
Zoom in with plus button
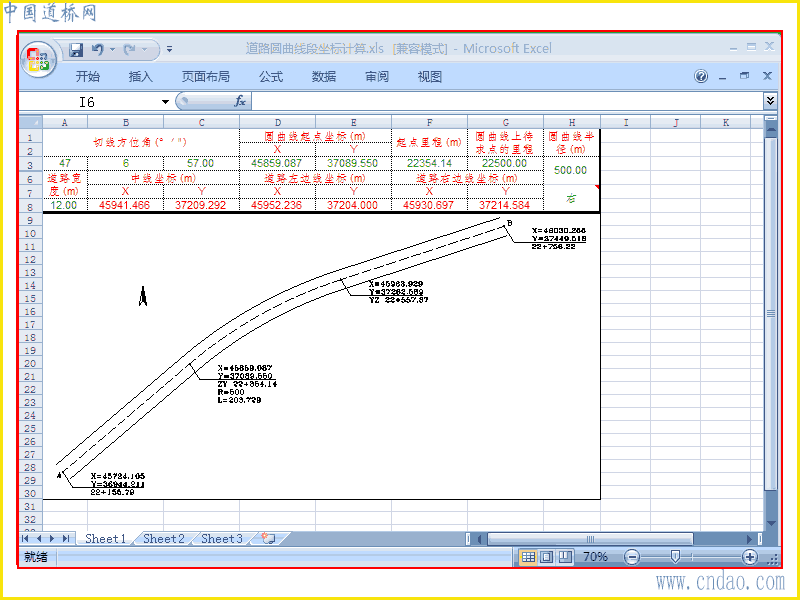pyautogui.click(x=749, y=557)
